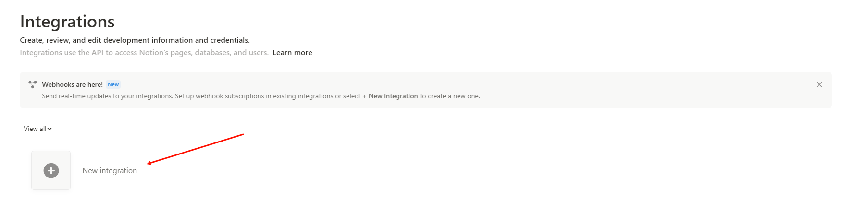
Task: Open the Learn more link
Action: (292, 53)
